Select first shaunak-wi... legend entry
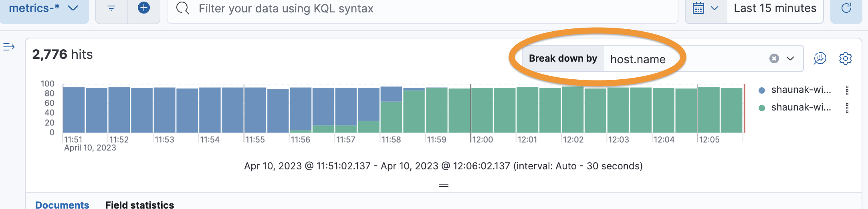868x209 pixels. point(801,90)
